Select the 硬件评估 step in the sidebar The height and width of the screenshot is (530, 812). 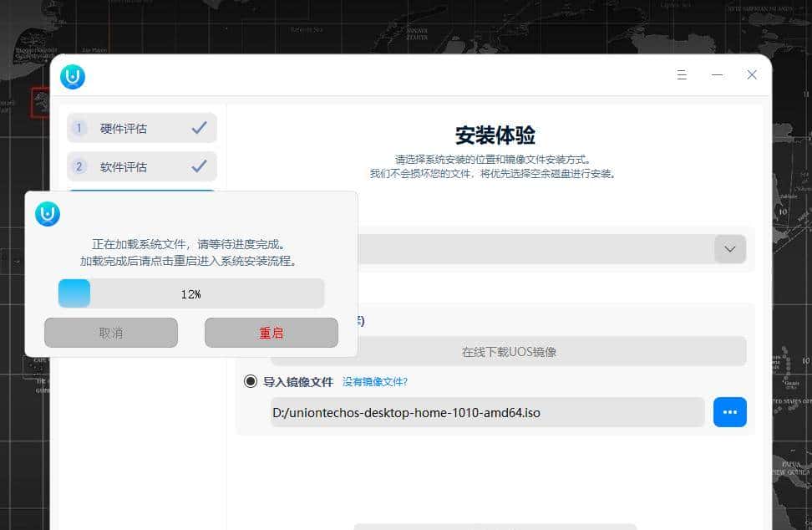tap(141, 127)
